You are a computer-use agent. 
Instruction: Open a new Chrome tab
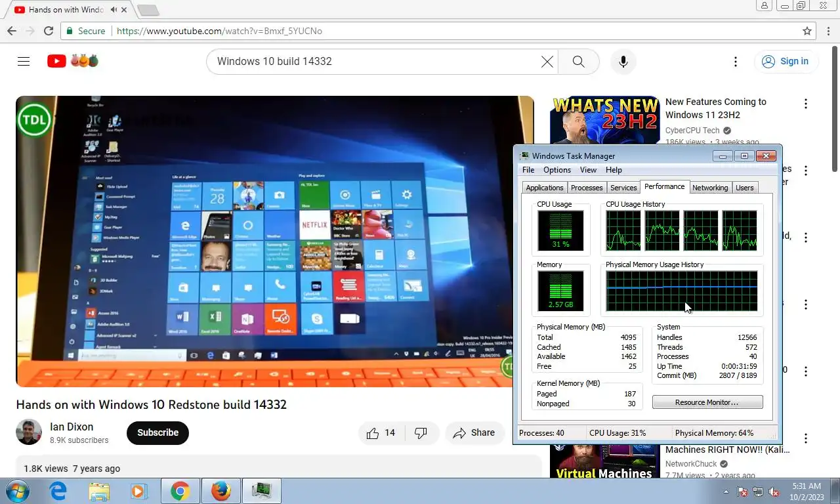point(148,10)
